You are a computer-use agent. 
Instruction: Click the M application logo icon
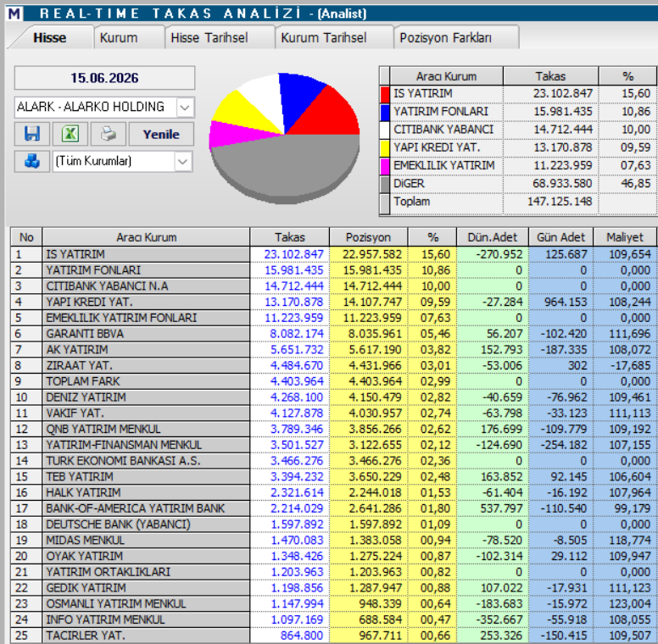(x=14, y=14)
